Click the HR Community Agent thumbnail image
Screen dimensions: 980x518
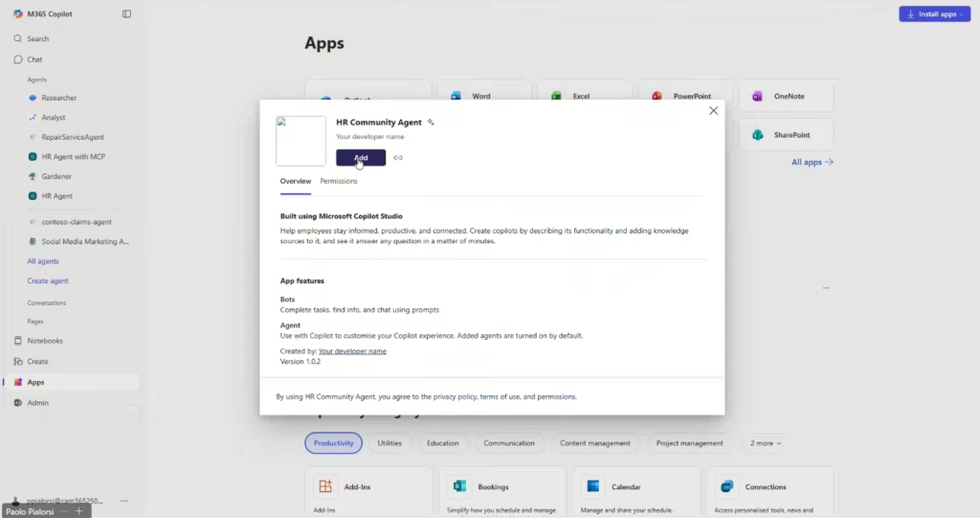301,141
